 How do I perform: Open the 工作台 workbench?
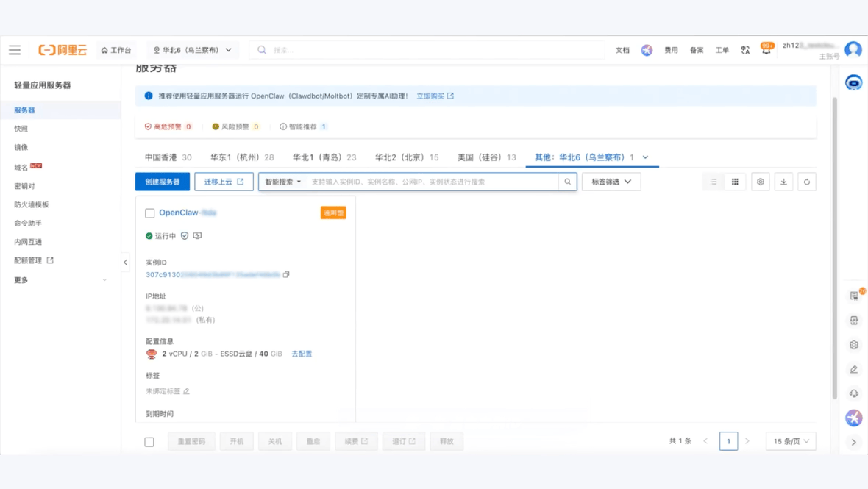[x=116, y=50]
